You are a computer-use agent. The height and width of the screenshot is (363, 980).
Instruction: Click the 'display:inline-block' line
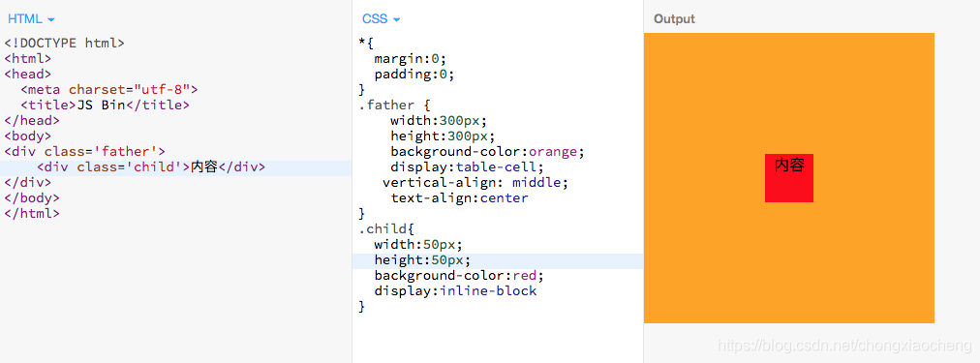pyautogui.click(x=456, y=291)
